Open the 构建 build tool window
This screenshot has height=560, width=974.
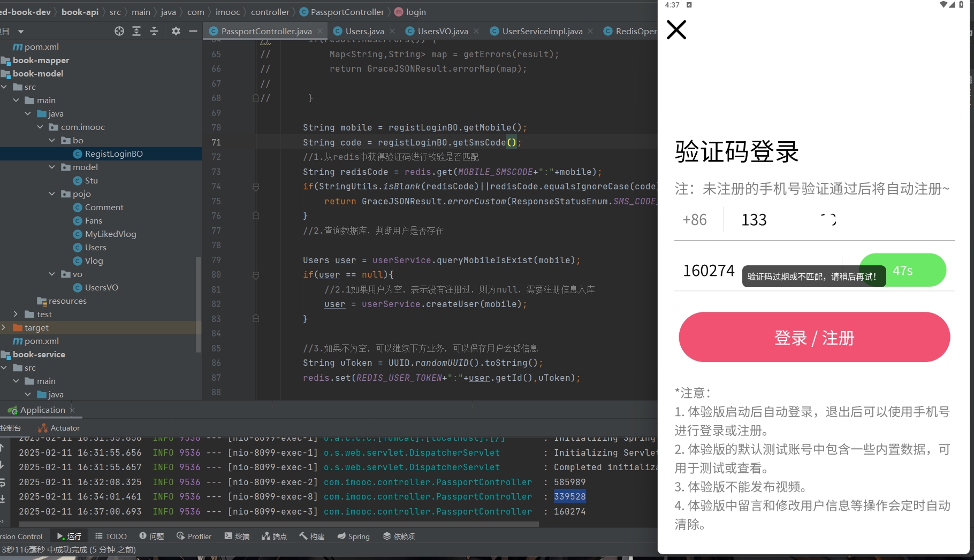(x=311, y=536)
